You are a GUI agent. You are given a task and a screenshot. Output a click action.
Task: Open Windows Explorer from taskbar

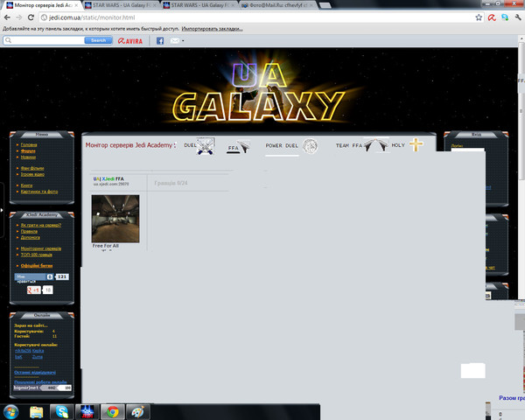pos(37,412)
